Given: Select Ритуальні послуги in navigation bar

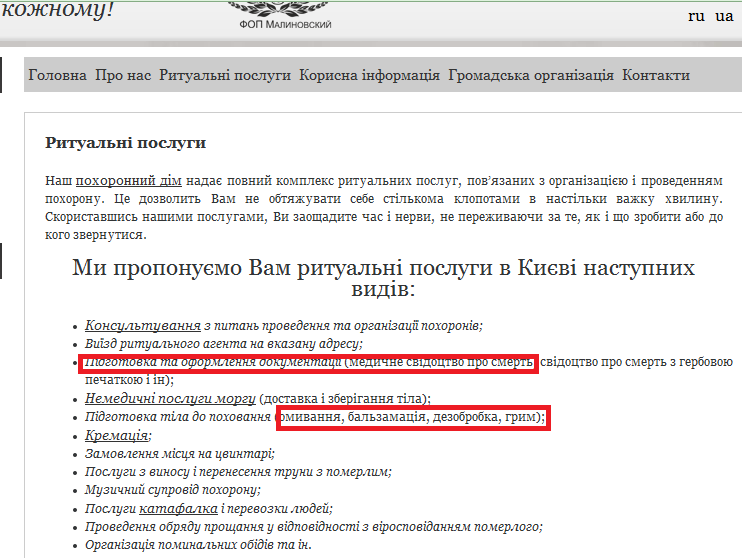Looking at the screenshot, I should tap(225, 75).
